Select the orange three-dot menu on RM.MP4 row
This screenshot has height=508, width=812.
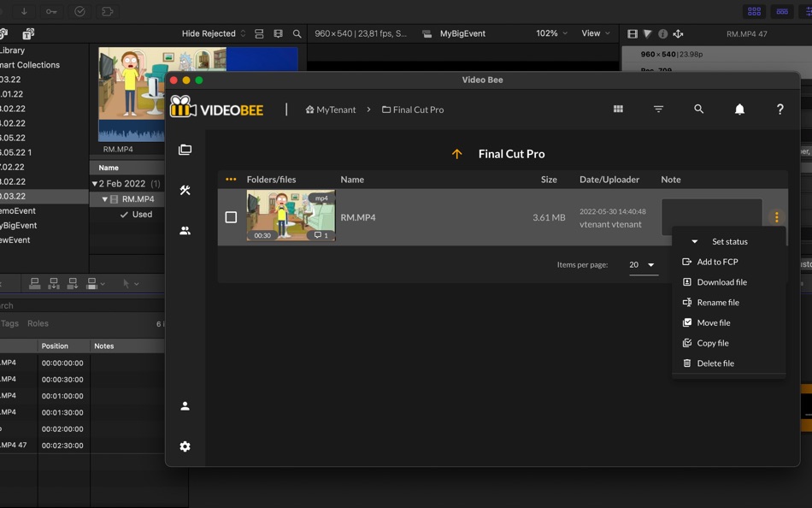coord(776,217)
